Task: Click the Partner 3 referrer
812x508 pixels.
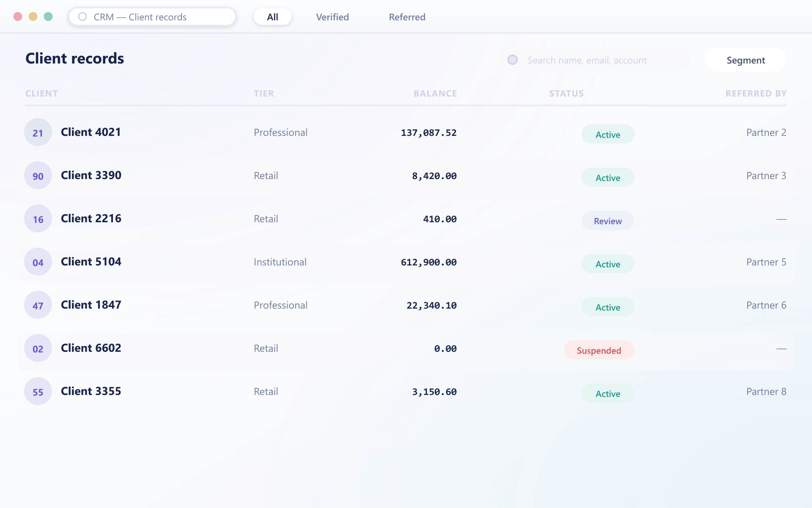Action: tap(766, 176)
